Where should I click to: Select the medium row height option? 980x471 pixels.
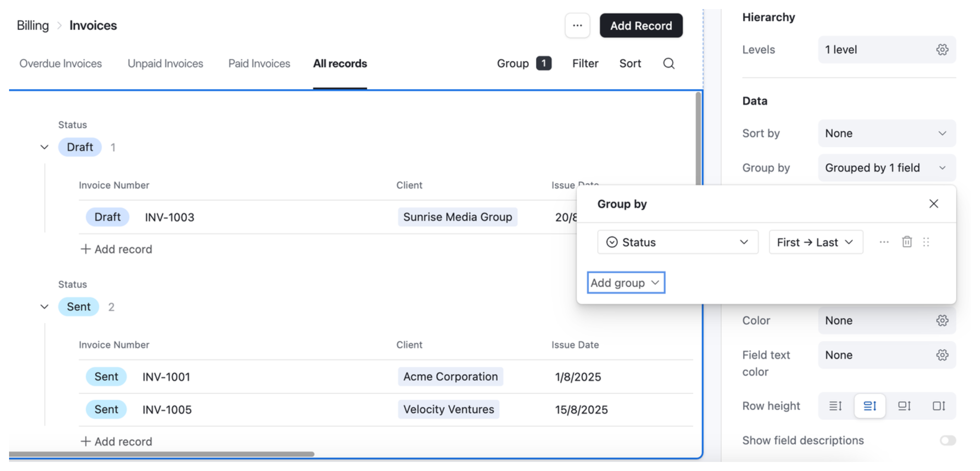[x=870, y=406]
